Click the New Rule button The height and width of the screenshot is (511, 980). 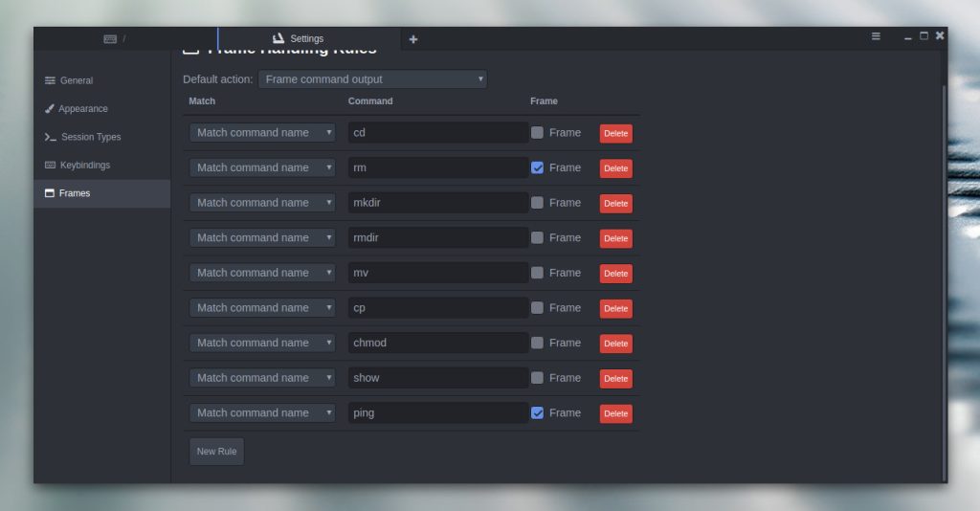click(216, 452)
